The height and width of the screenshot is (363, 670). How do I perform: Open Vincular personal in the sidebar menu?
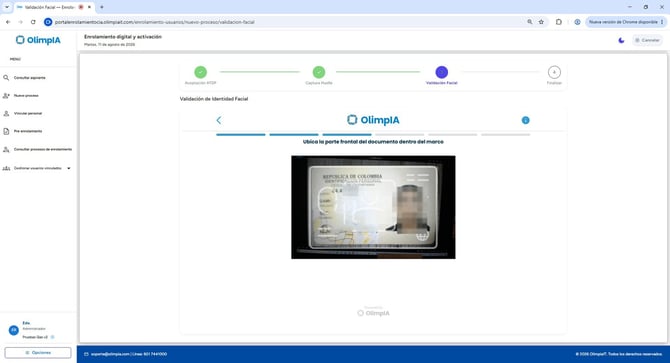pyautogui.click(x=28, y=114)
